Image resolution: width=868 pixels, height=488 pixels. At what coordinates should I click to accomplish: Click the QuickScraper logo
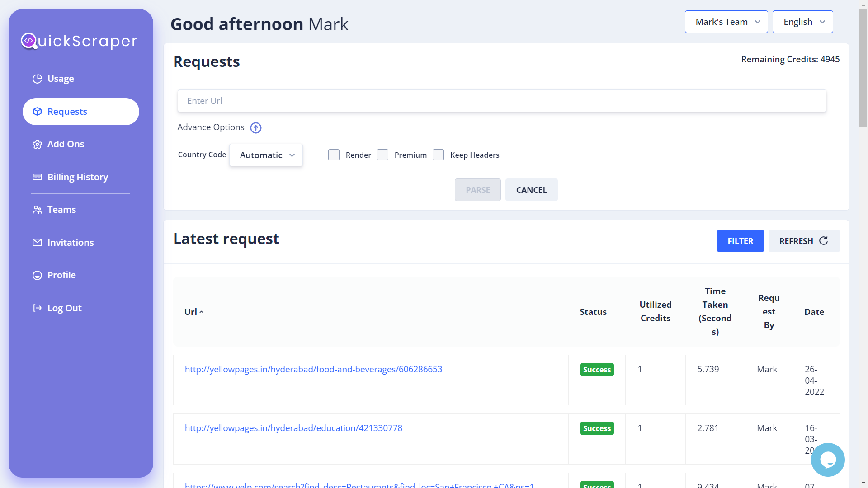[79, 41]
